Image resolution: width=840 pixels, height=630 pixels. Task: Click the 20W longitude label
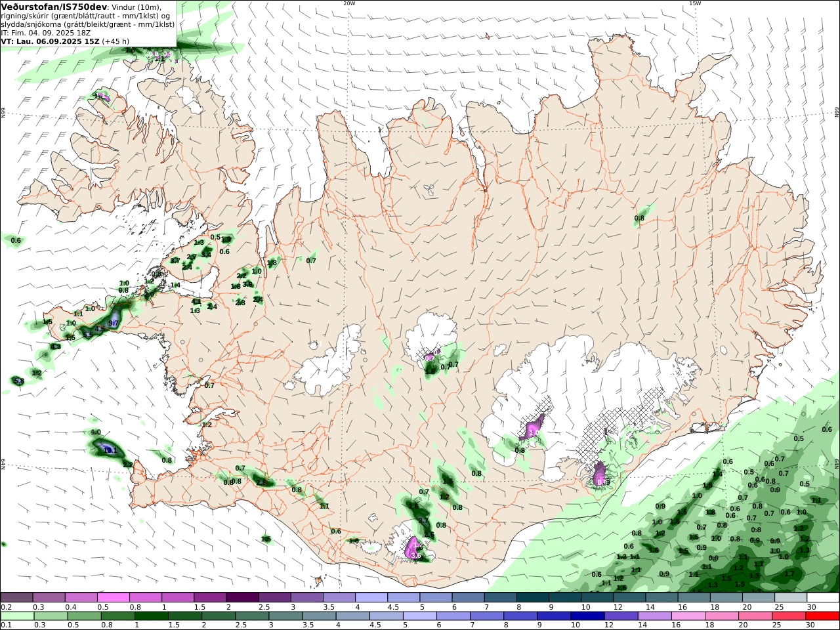349,3
